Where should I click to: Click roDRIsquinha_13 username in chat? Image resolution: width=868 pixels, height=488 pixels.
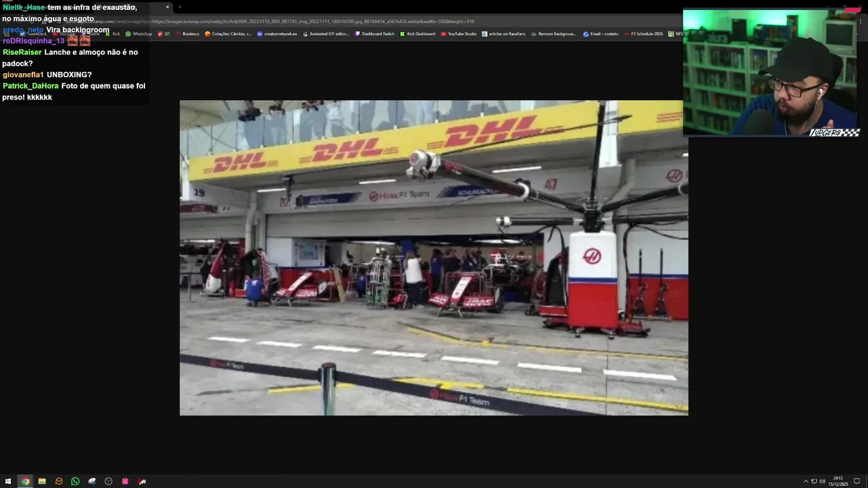coord(33,41)
